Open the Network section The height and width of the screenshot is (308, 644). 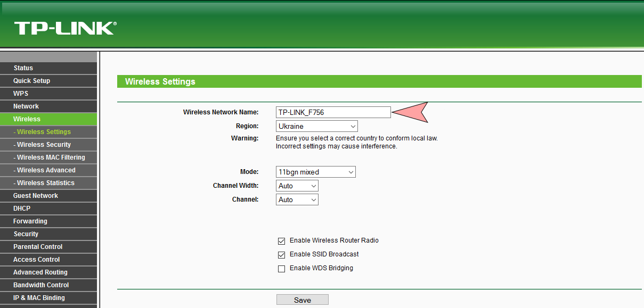pyautogui.click(x=26, y=106)
